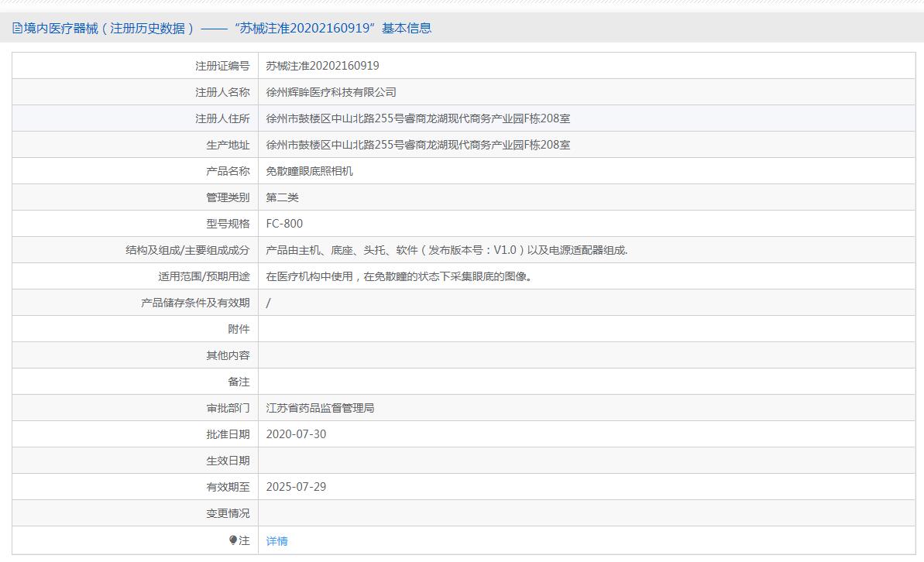924x562 pixels.
Task: Open the 详情 link in the last row
Action: point(277,541)
